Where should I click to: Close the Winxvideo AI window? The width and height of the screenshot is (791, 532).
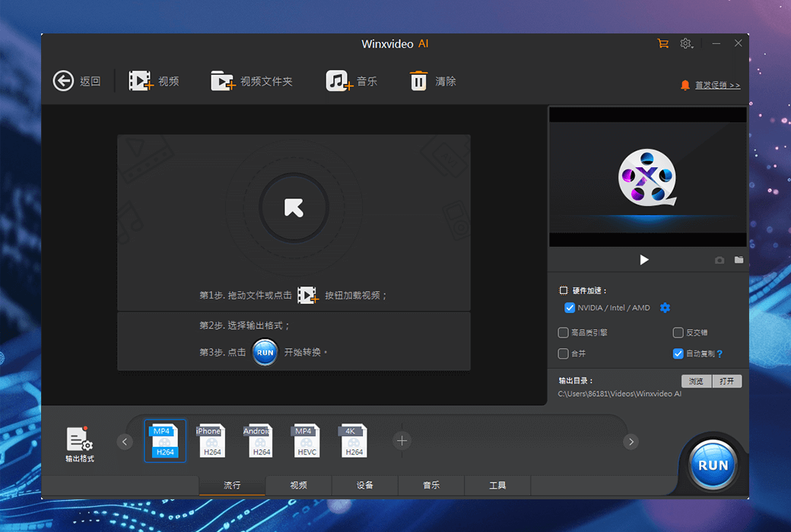click(738, 43)
